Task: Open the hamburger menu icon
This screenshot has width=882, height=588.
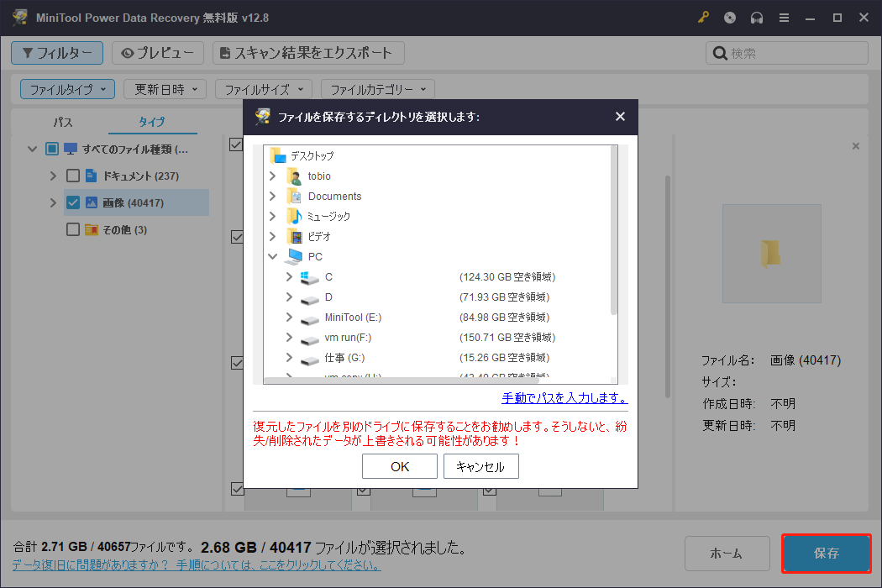Action: [x=784, y=17]
